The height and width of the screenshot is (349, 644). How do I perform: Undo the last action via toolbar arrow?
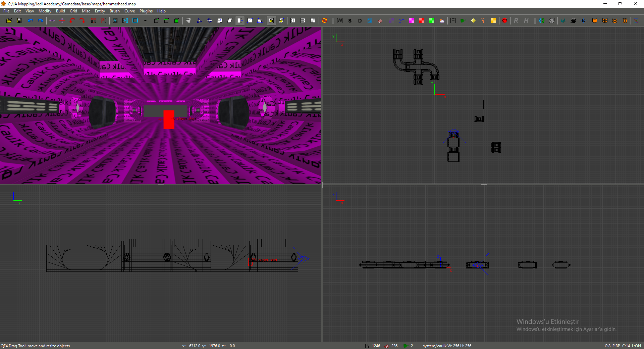(31, 20)
